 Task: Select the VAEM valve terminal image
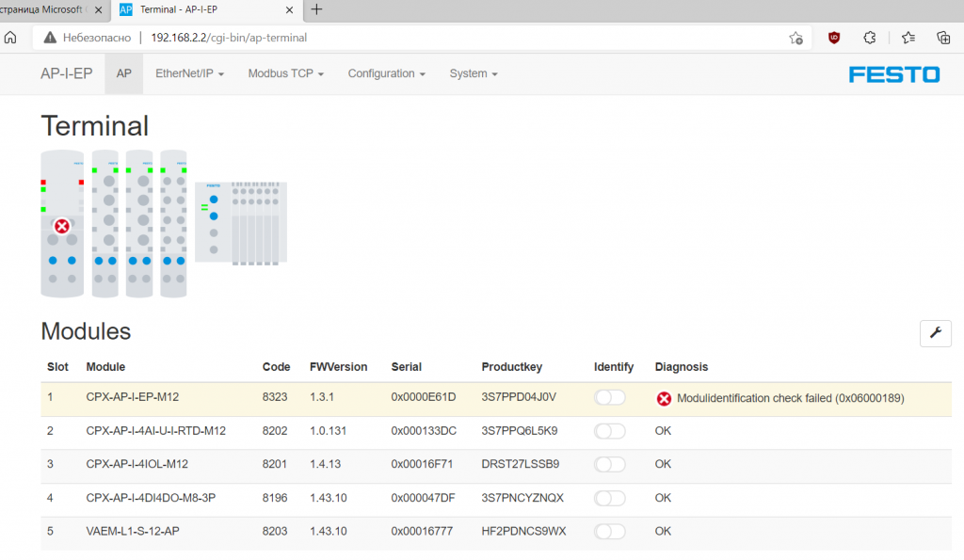pos(241,223)
